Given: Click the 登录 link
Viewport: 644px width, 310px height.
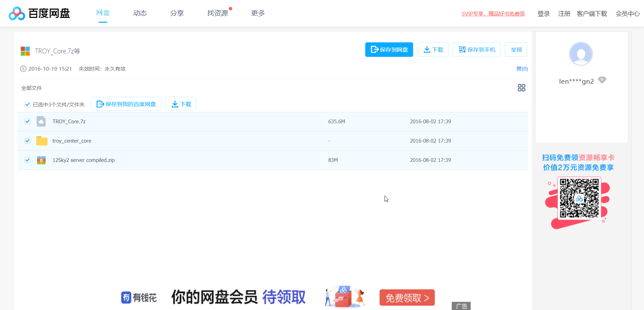Looking at the screenshot, I should pos(544,14).
